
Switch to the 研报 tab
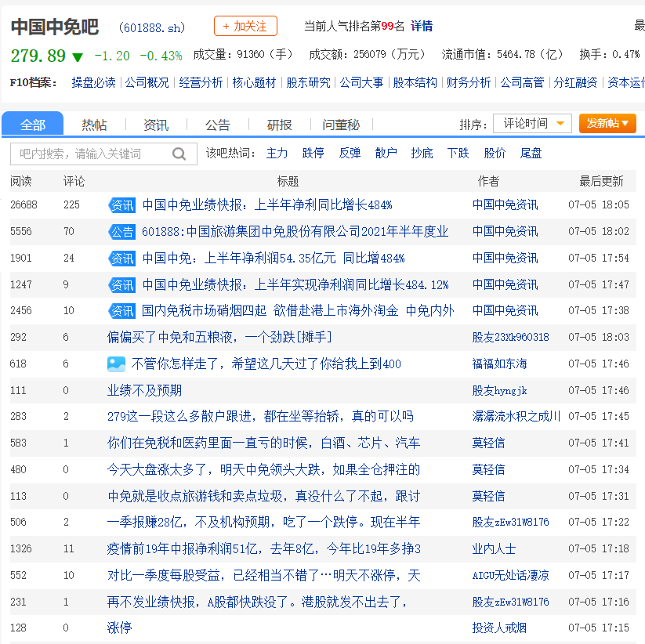(x=279, y=125)
